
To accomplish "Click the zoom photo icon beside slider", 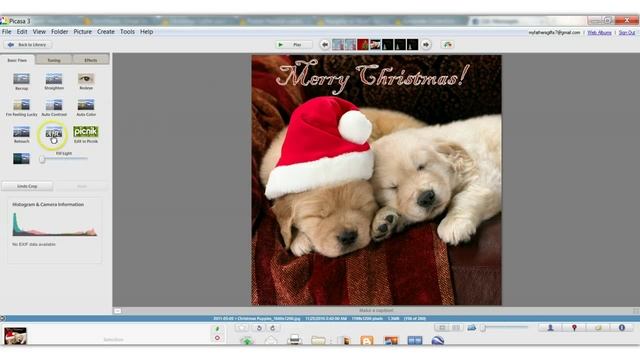I will click(x=472, y=328).
